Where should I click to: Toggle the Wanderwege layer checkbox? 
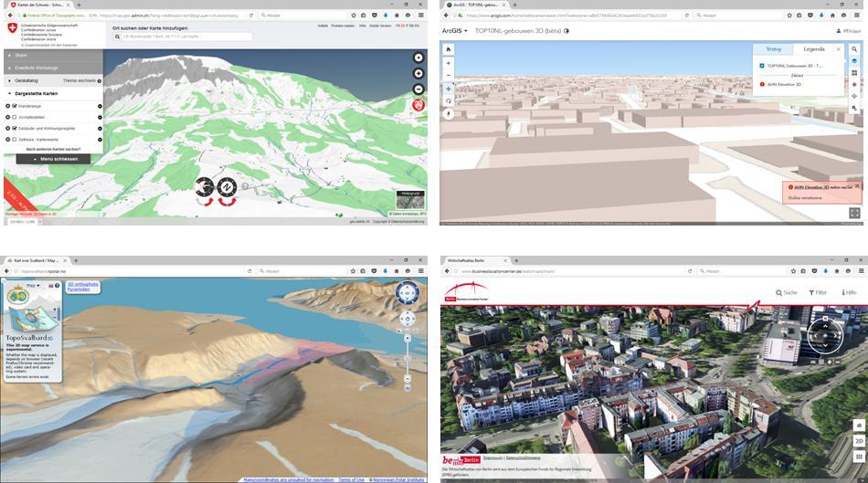(15, 106)
